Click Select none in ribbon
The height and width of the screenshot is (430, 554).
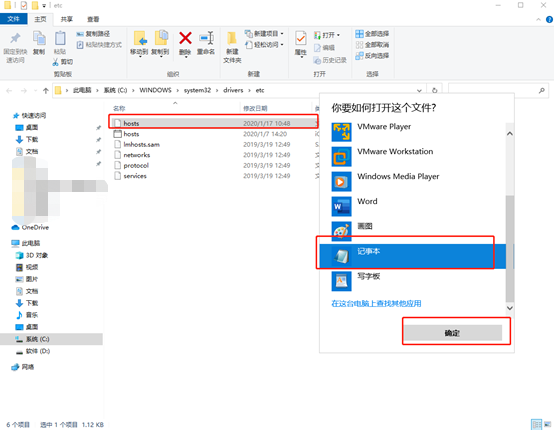pos(372,45)
